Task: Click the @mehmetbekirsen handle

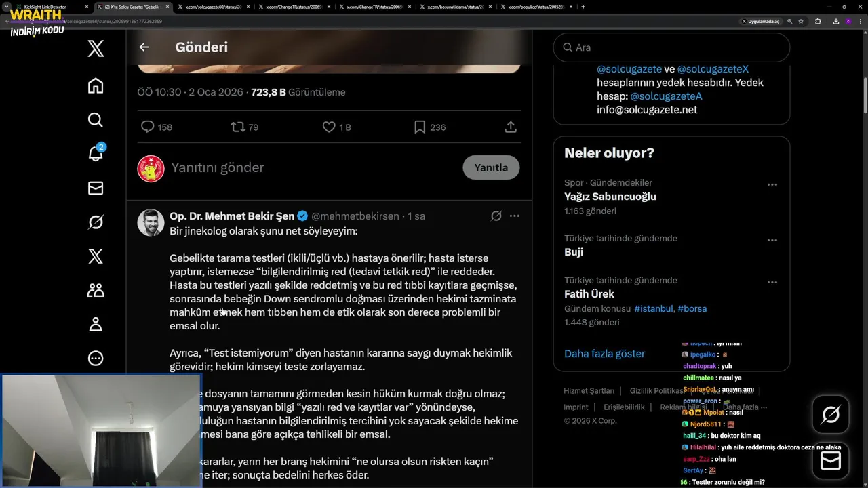Action: point(355,216)
